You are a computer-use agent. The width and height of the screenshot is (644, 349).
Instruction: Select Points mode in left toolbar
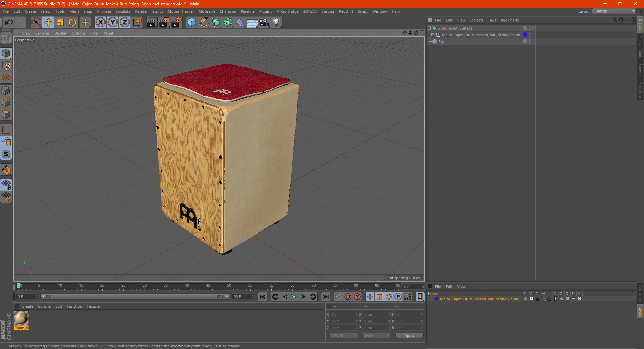pos(6,90)
